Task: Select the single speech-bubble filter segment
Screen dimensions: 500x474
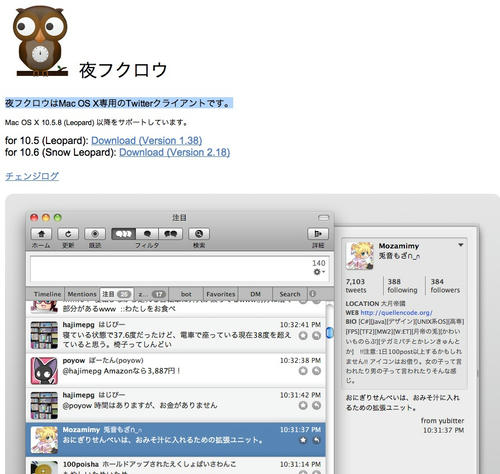Action: [147, 234]
